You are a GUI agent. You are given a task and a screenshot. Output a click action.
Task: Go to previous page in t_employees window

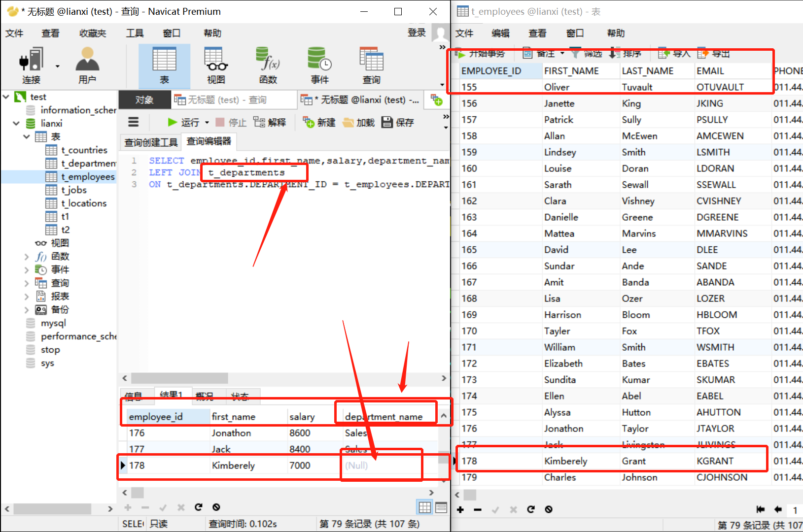(778, 509)
